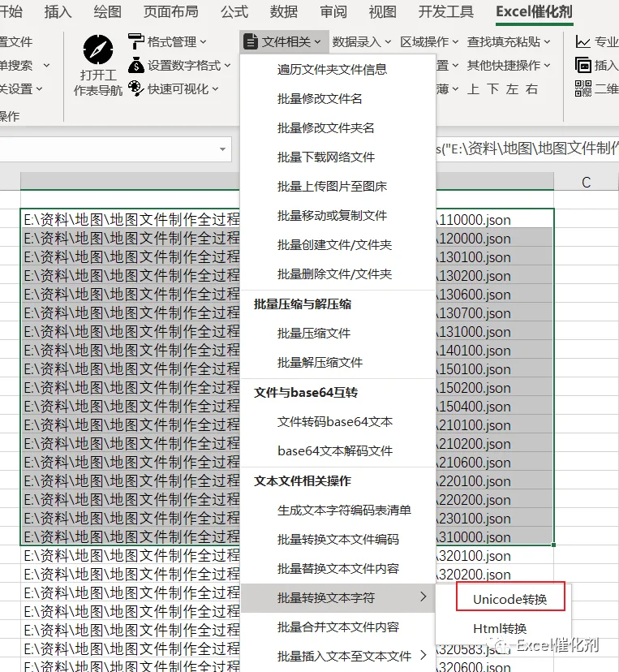
Task: Choose Unicode转换 in the submenu
Action: [510, 599]
